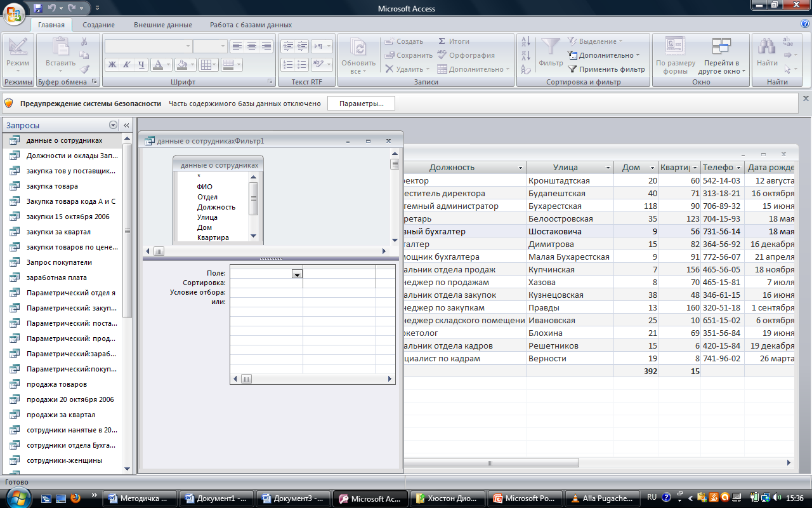Switch to the Создание tab
This screenshot has height=508, width=812.
click(x=98, y=25)
